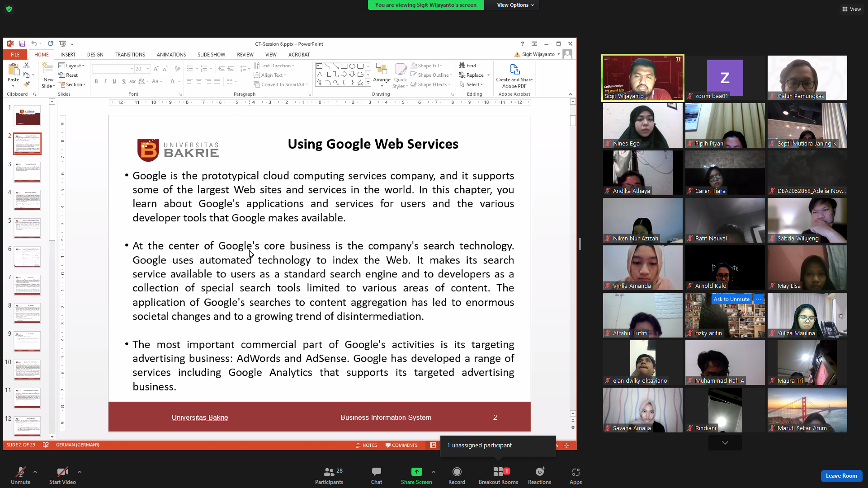The height and width of the screenshot is (488, 868).
Task: Open the Shape Fill dropdown
Action: click(x=427, y=66)
